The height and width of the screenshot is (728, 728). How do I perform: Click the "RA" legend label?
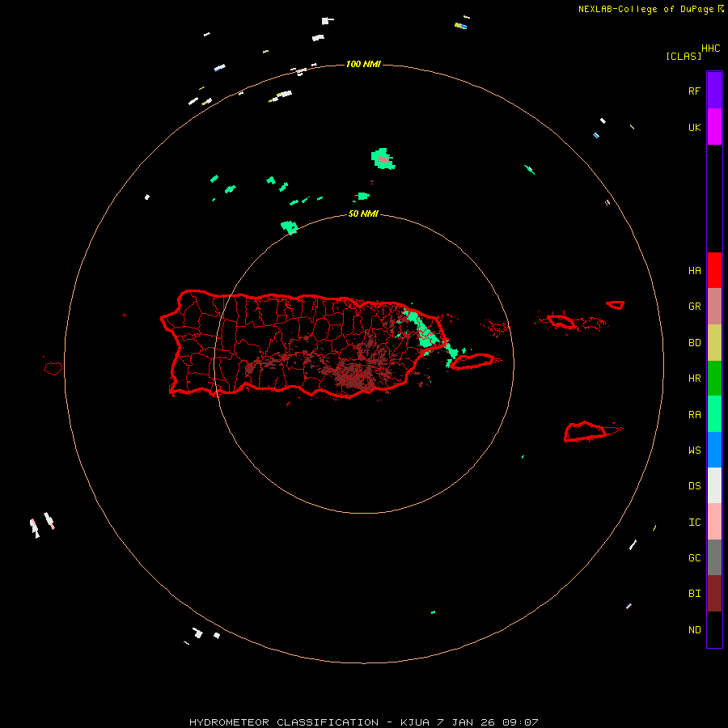(694, 415)
